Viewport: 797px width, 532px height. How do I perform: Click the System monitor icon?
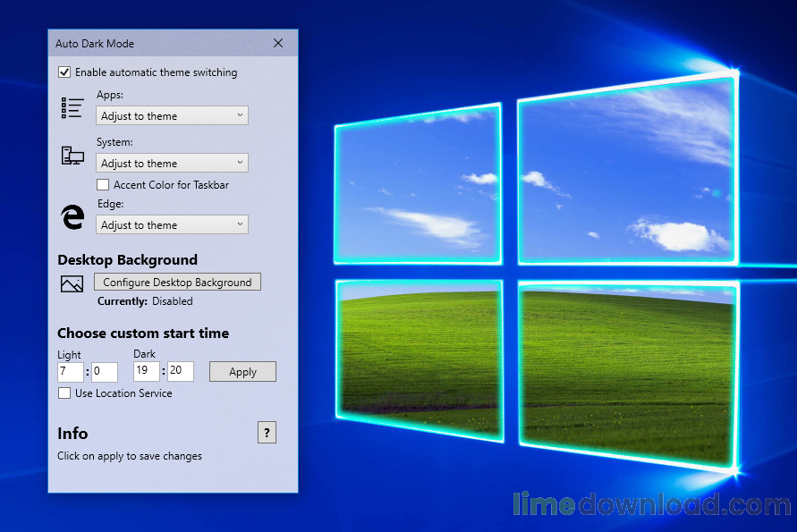(72, 155)
